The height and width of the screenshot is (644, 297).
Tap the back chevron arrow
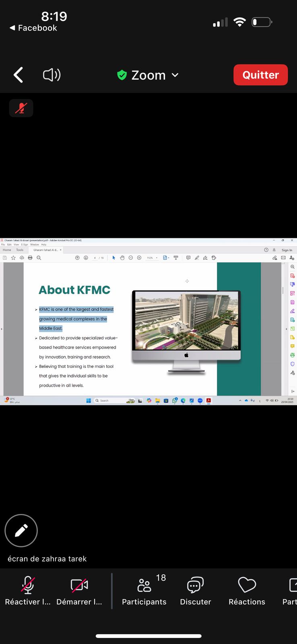tap(19, 75)
